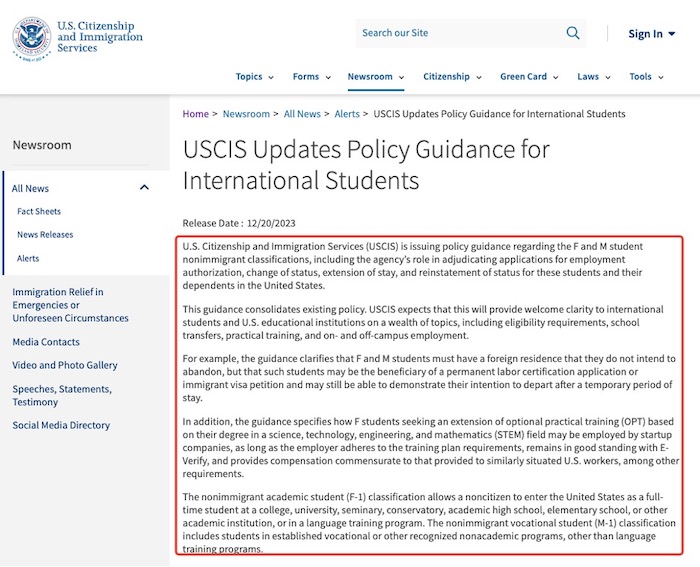
Task: Open Video and Photo Gallery link
Action: [x=65, y=365]
